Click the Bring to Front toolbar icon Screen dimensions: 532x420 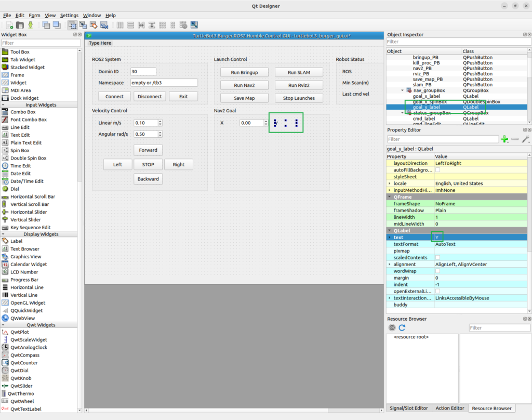[x=57, y=25]
